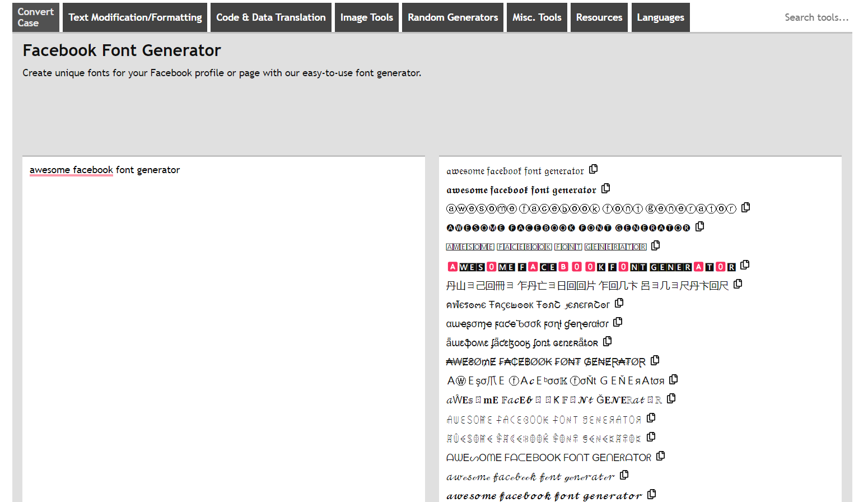
Task: Copy the accented umlaut font output
Action: tap(608, 341)
